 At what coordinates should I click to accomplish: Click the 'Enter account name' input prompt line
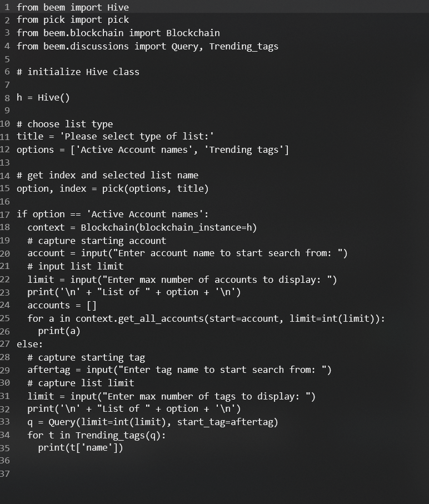187,253
